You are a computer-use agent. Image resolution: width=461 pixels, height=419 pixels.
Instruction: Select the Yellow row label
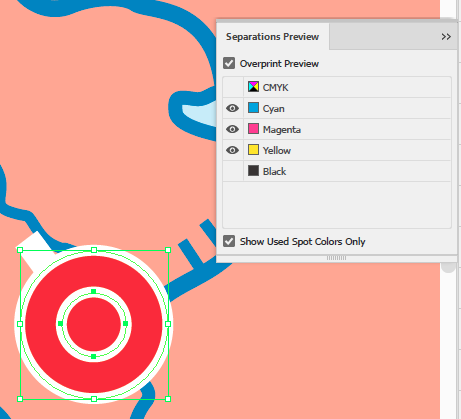(x=277, y=151)
